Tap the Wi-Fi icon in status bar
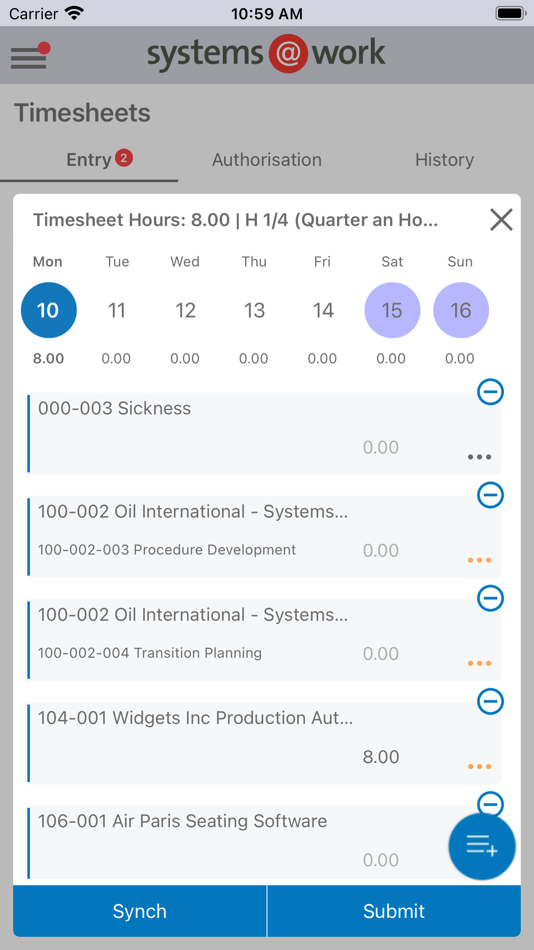The height and width of the screenshot is (950, 534). coord(75,13)
